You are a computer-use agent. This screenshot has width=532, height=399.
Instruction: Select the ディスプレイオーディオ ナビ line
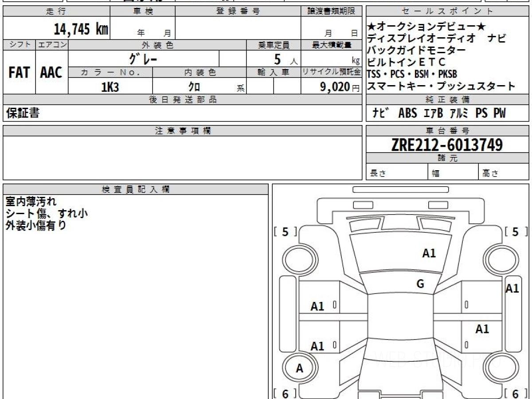pos(436,39)
